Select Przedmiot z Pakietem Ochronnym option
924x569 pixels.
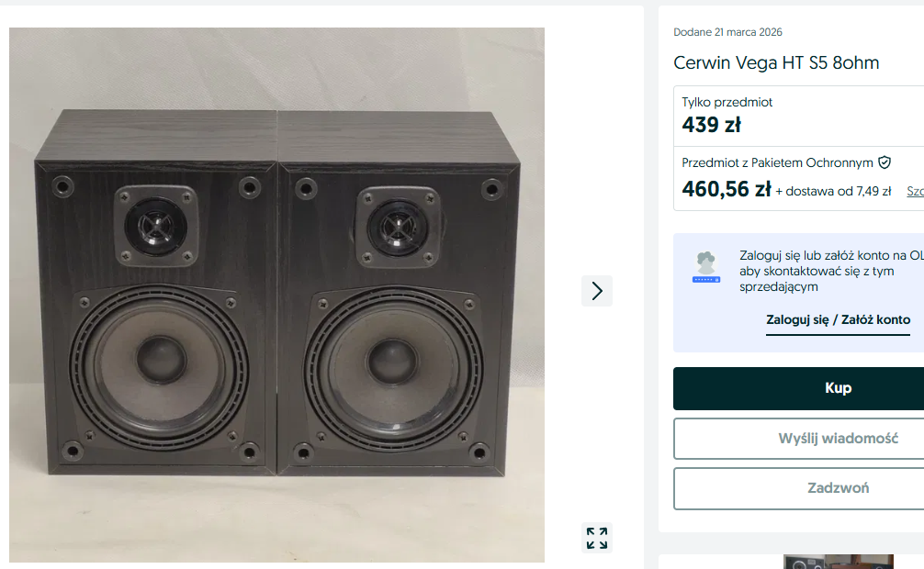pos(798,178)
